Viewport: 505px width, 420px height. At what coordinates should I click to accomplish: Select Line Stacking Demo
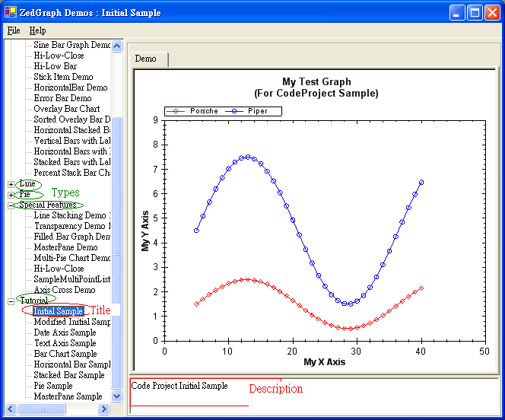coord(71,215)
